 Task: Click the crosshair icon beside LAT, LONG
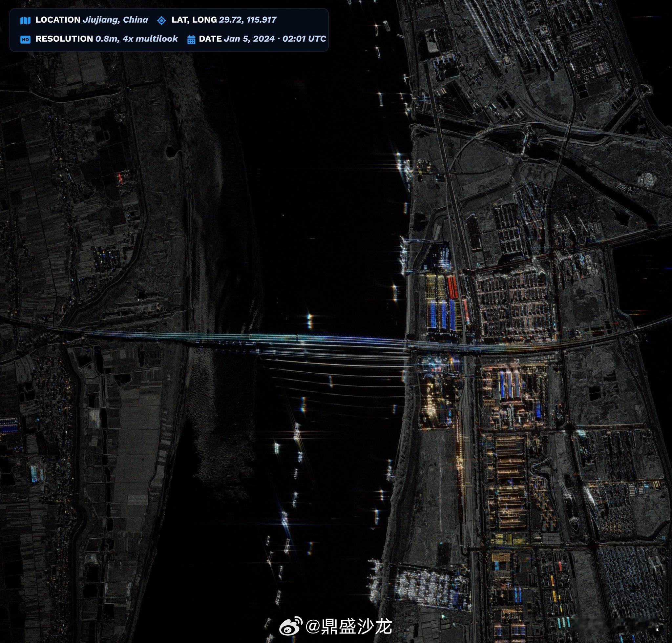click(x=161, y=21)
